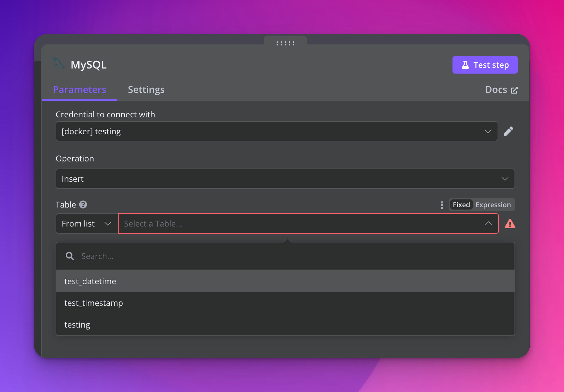
Task: Click the red warning triangle icon
Action: 510,224
